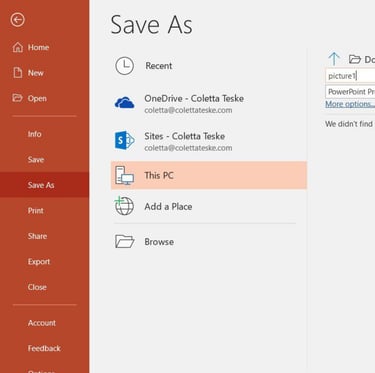
Task: Click the Browse folder icon
Action: [124, 242]
